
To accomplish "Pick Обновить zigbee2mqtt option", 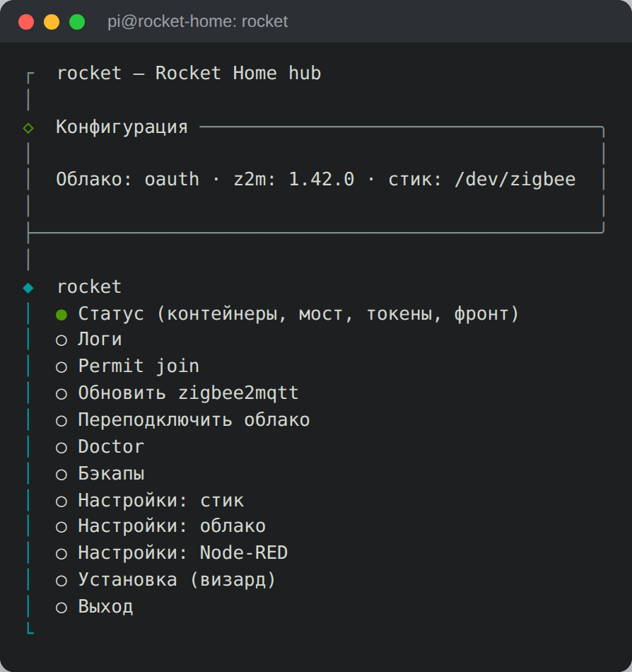I will click(x=177, y=393).
